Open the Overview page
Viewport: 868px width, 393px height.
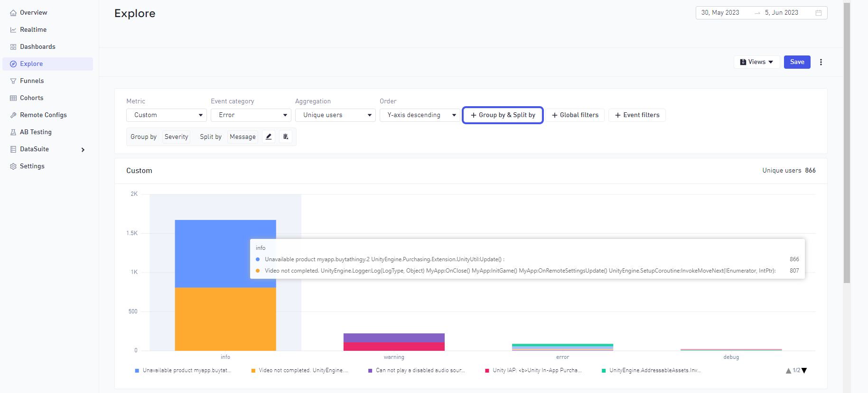[x=33, y=13]
